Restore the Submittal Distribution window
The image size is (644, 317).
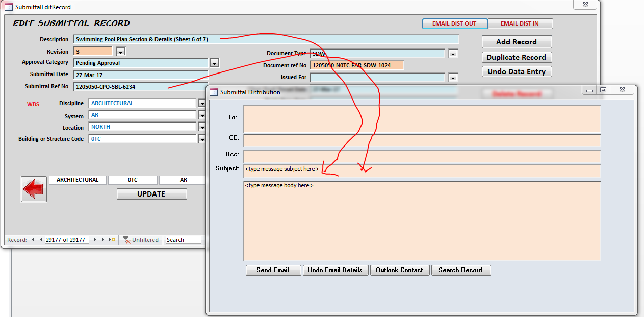click(x=603, y=90)
